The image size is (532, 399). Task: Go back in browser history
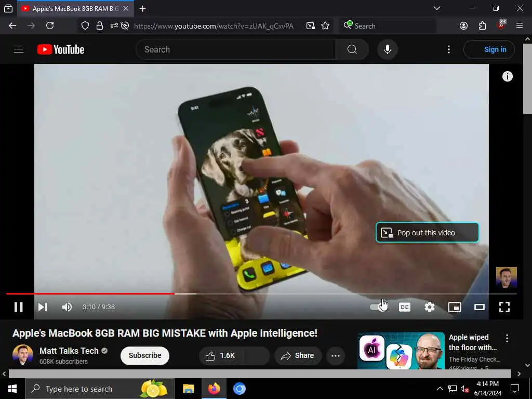pos(12,26)
